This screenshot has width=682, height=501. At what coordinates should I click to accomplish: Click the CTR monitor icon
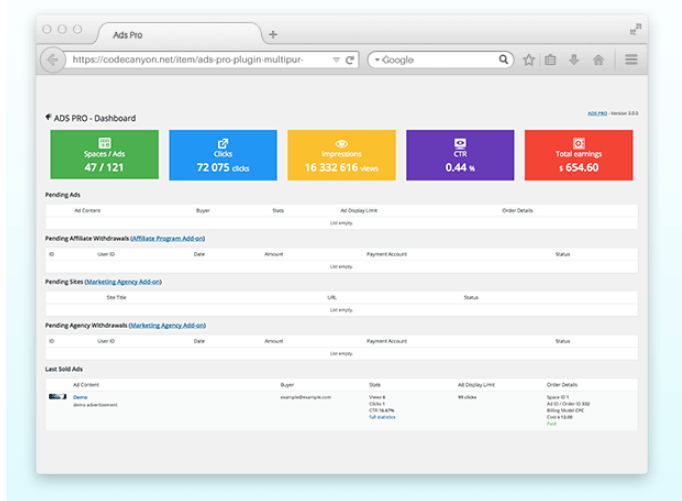click(x=460, y=143)
